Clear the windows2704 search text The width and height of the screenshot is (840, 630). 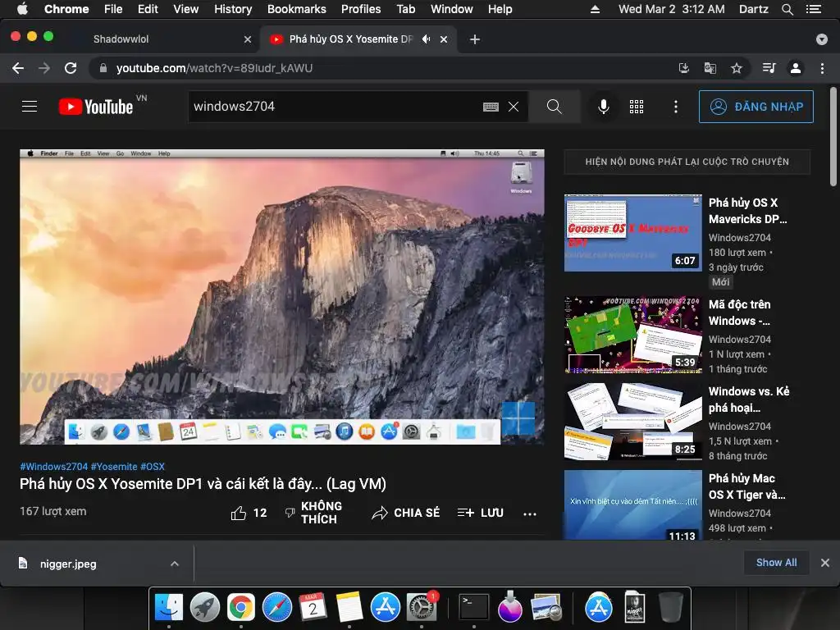[514, 107]
